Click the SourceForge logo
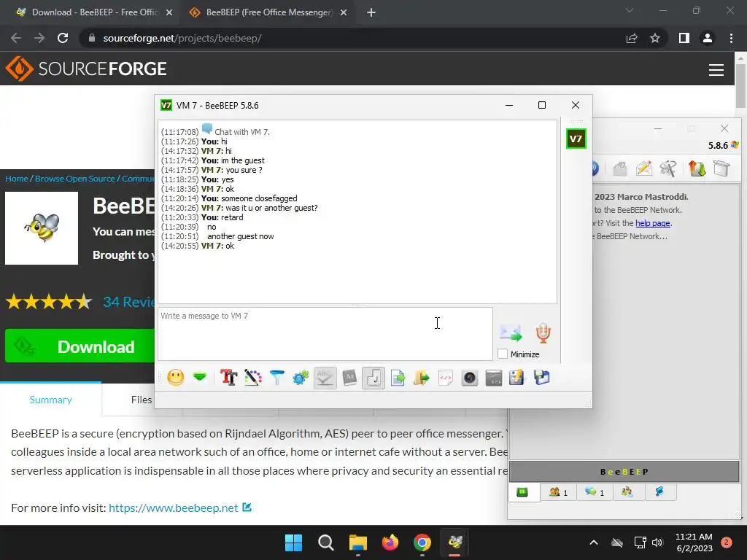 tap(86, 69)
